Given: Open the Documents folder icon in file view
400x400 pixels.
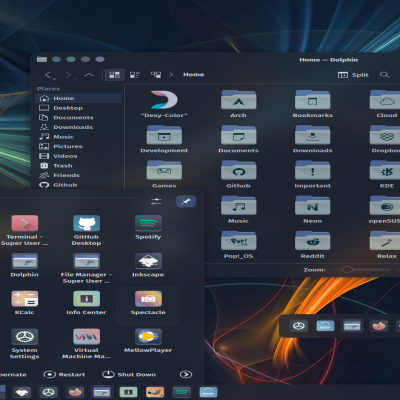Looking at the screenshot, I should click(238, 139).
